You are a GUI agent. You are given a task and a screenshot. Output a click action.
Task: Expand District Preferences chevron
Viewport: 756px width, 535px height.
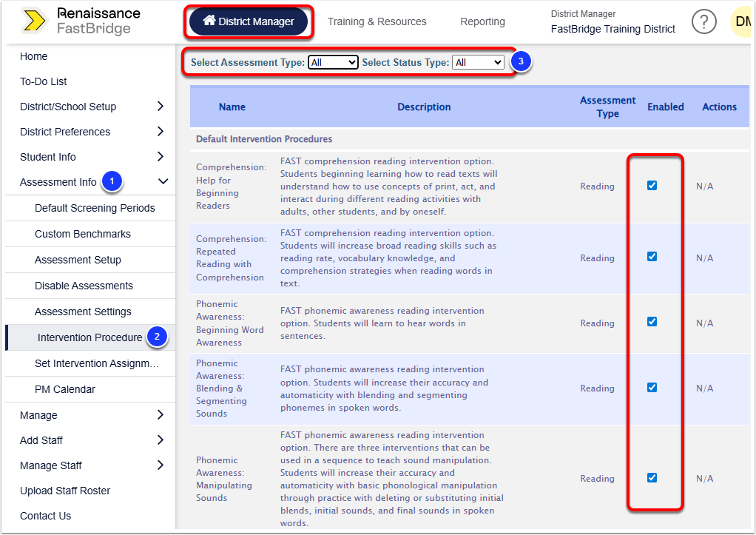tap(161, 131)
